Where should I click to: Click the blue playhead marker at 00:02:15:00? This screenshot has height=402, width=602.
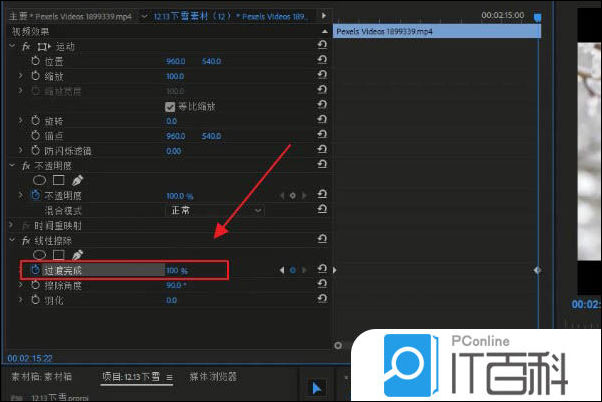[x=538, y=17]
